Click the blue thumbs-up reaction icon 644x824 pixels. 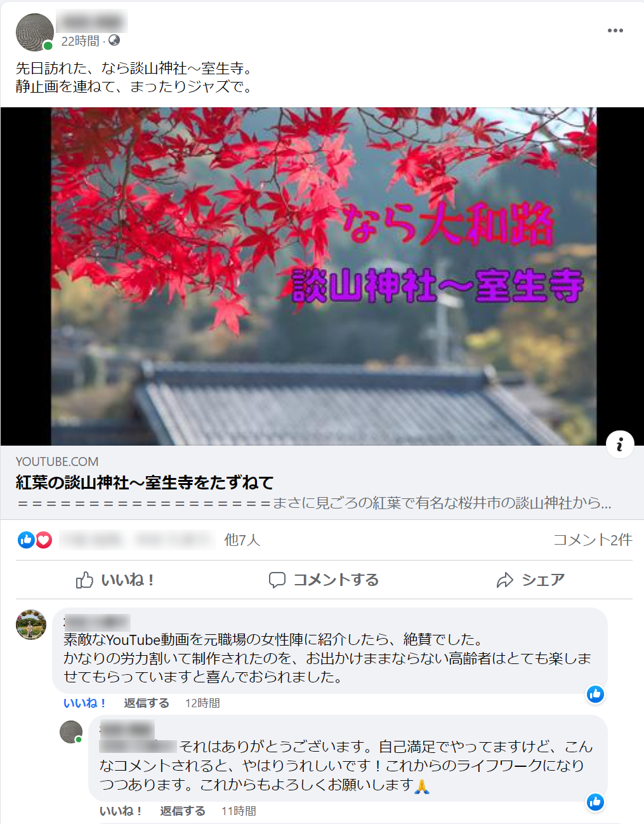pyautogui.click(x=26, y=540)
